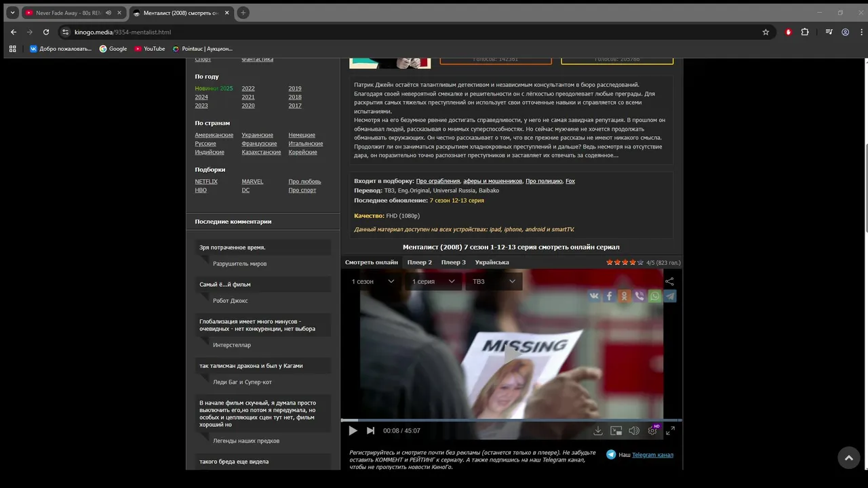Open 'Про ограбления' collection link
The image size is (868, 488).
[x=438, y=181]
